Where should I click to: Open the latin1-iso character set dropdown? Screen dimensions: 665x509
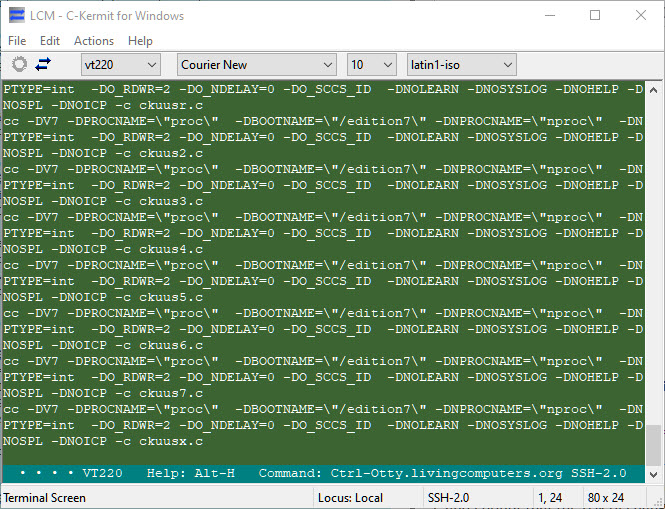[x=462, y=65]
